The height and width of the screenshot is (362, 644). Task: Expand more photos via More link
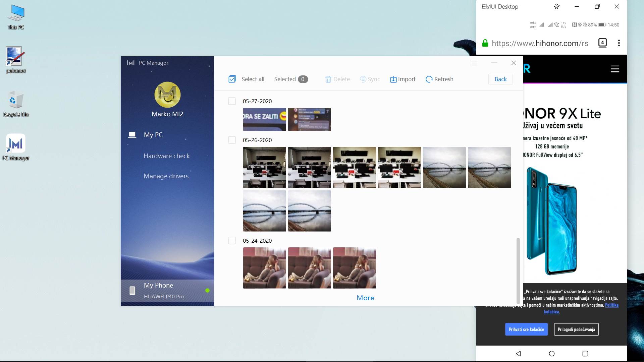(x=365, y=298)
